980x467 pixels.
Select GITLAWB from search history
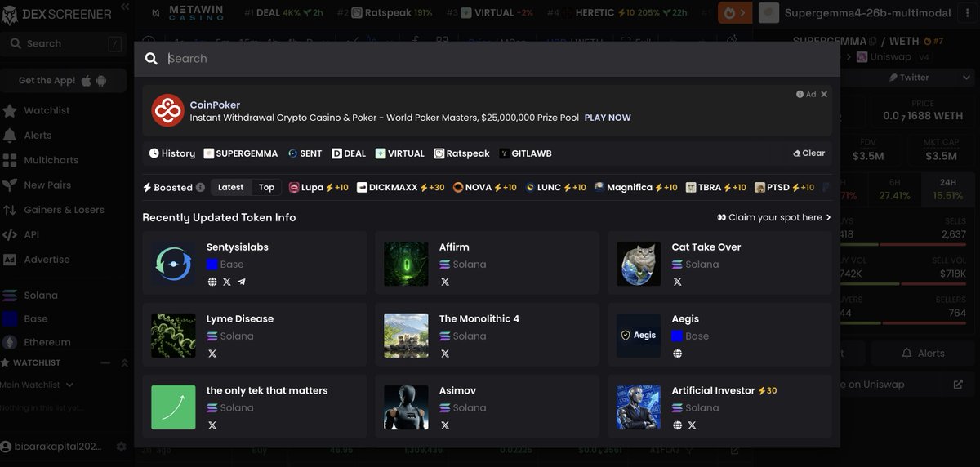[526, 153]
